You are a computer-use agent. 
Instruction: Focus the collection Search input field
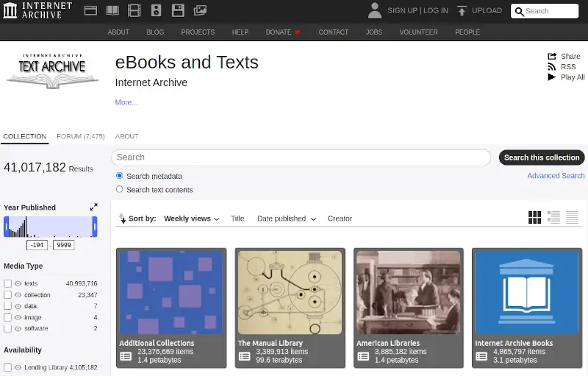pyautogui.click(x=301, y=157)
